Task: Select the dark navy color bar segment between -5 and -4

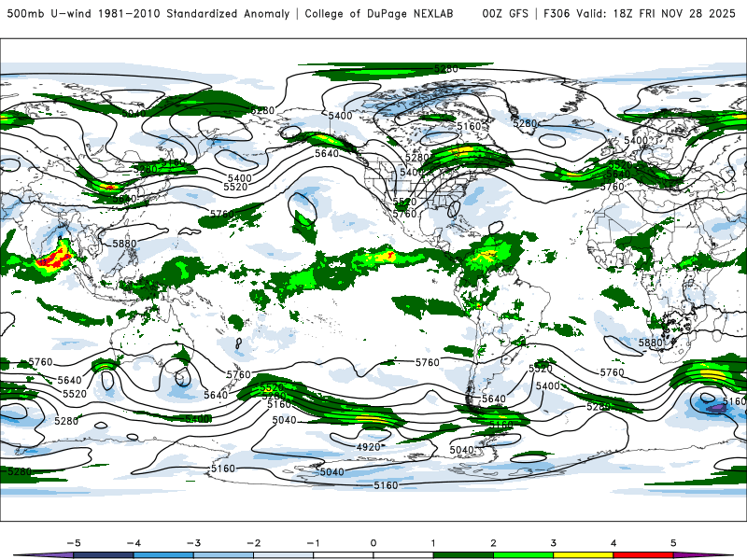Action: (104, 555)
